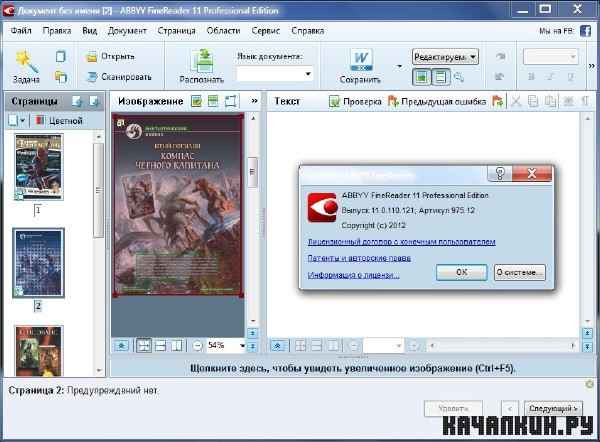
Task: Click the Страницы panel scrollbar thumb
Action: (x=98, y=190)
